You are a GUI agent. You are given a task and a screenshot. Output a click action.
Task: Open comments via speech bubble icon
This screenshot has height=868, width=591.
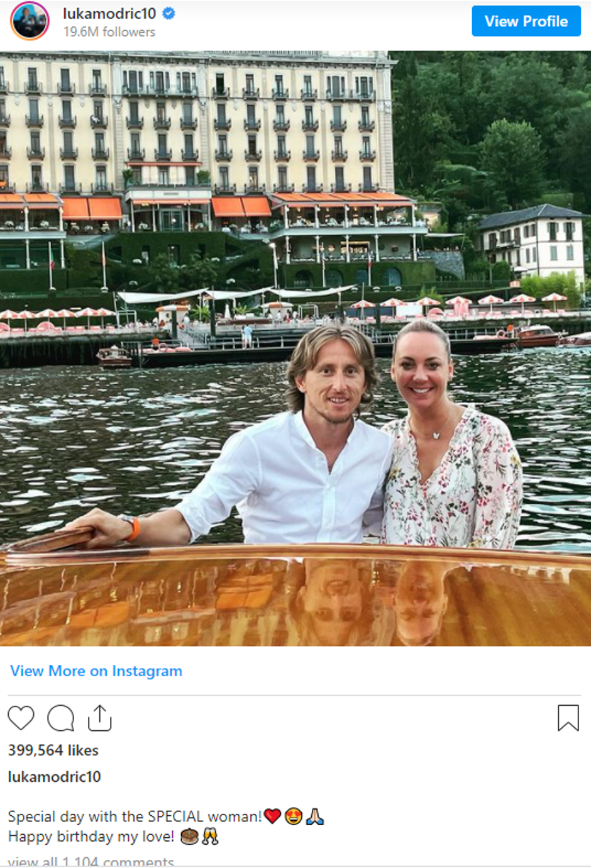click(60, 718)
